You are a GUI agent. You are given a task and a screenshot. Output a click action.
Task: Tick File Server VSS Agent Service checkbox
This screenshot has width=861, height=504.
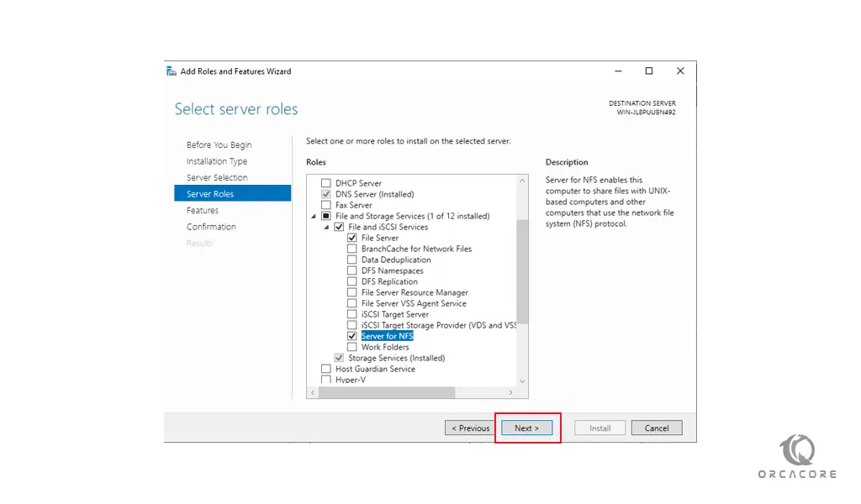coord(352,304)
